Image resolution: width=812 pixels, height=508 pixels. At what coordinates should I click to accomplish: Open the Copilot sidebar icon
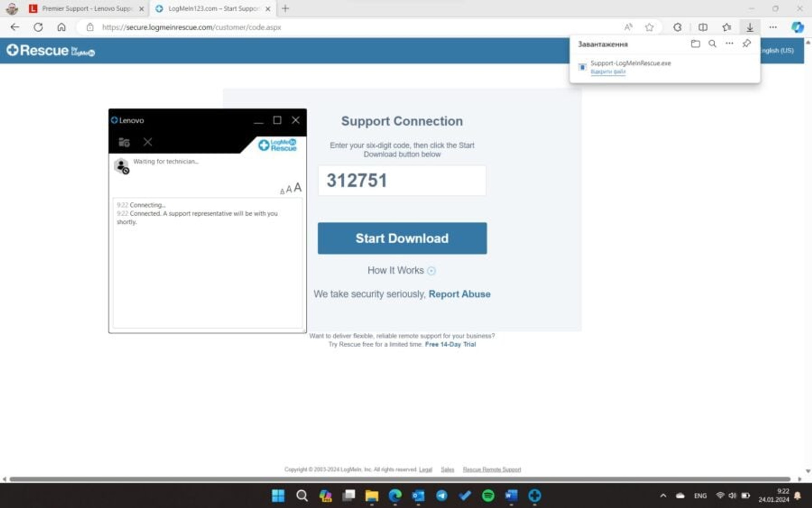[x=797, y=27]
